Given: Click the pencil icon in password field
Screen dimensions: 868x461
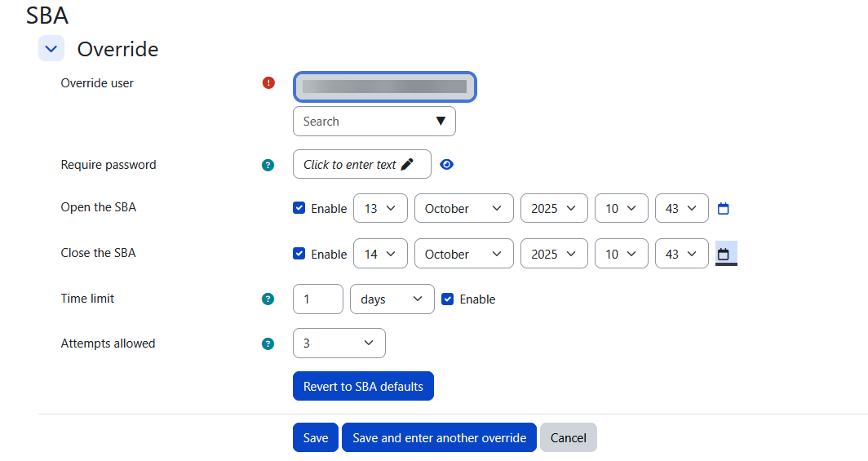Looking at the screenshot, I should pyautogui.click(x=407, y=164).
